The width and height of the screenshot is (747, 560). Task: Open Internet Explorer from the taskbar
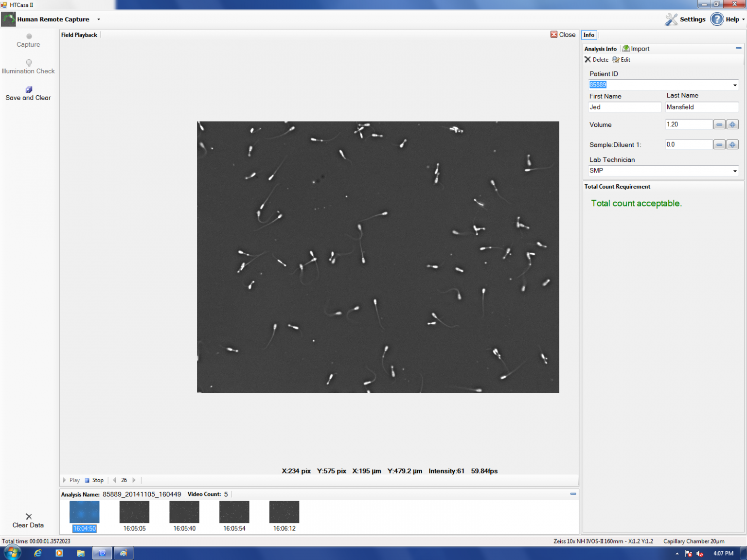pos(38,553)
